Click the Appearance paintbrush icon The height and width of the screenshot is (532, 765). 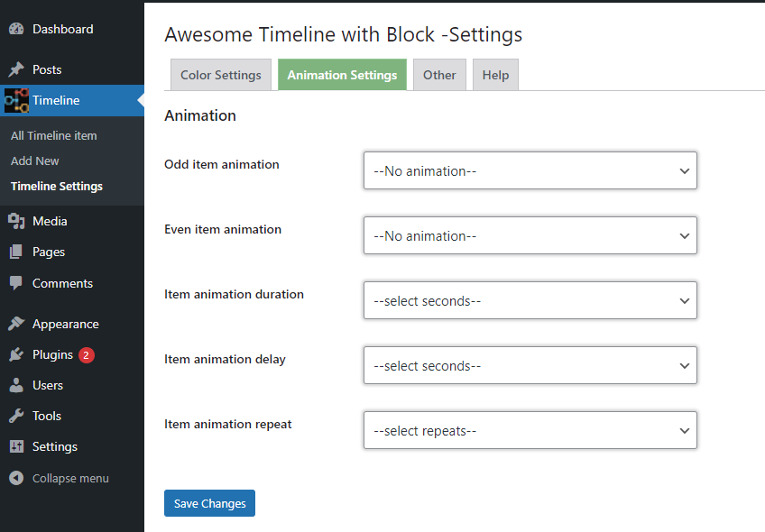(16, 324)
